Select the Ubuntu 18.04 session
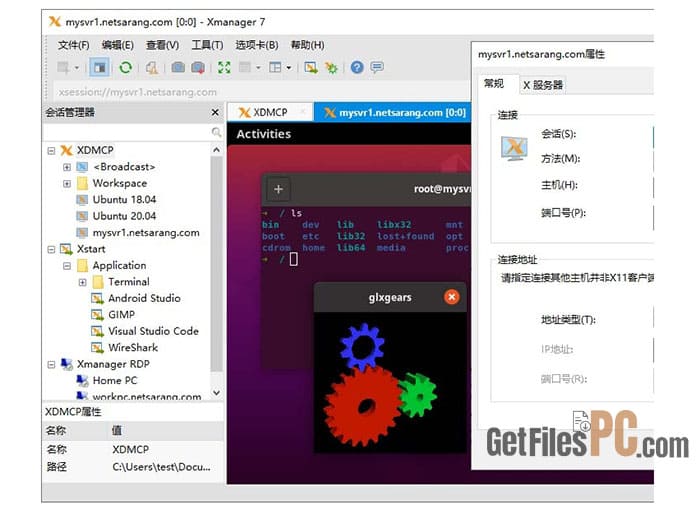Viewport: 700px width, 523px height. (124, 199)
